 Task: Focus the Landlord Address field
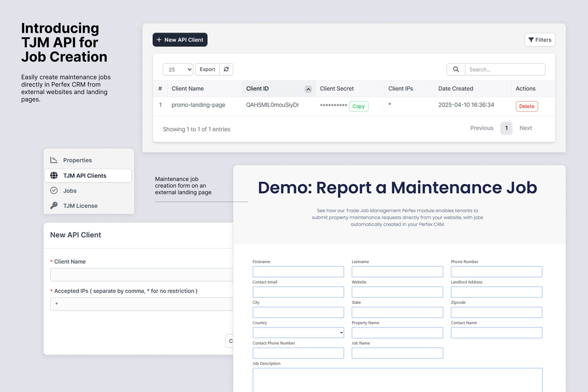497,292
